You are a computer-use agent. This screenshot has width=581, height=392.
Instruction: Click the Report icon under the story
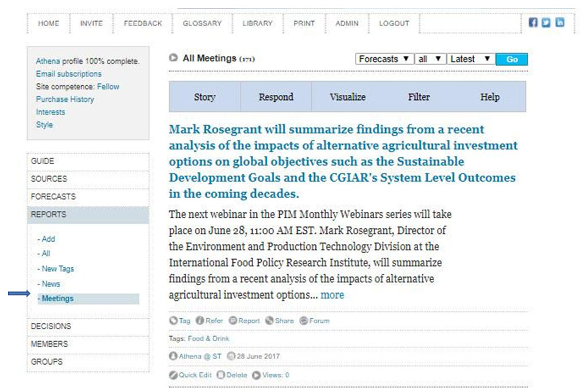233,321
